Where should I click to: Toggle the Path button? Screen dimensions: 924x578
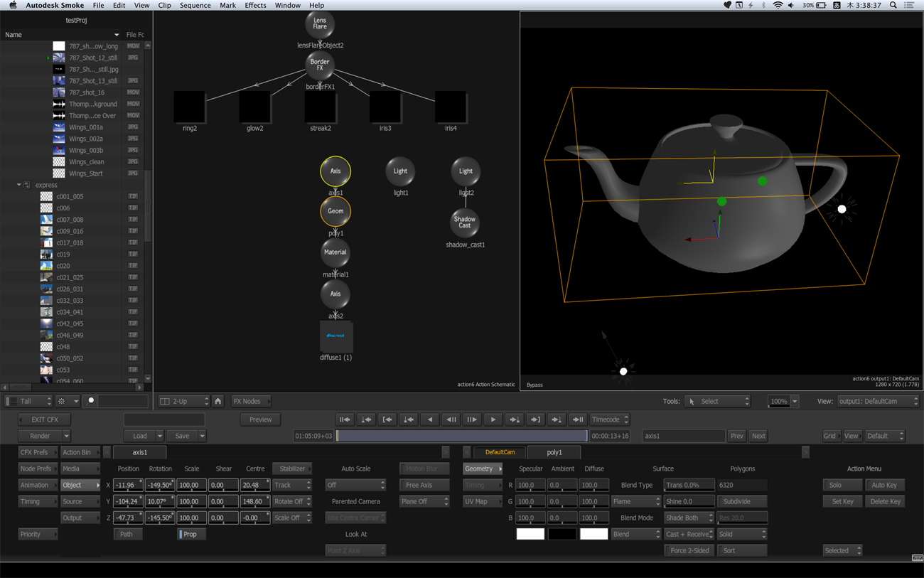[x=127, y=534]
